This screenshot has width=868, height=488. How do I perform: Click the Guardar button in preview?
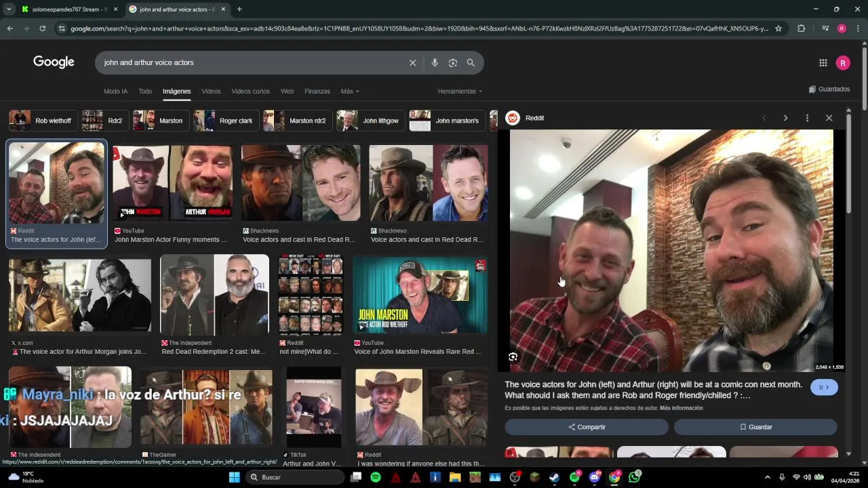click(755, 427)
